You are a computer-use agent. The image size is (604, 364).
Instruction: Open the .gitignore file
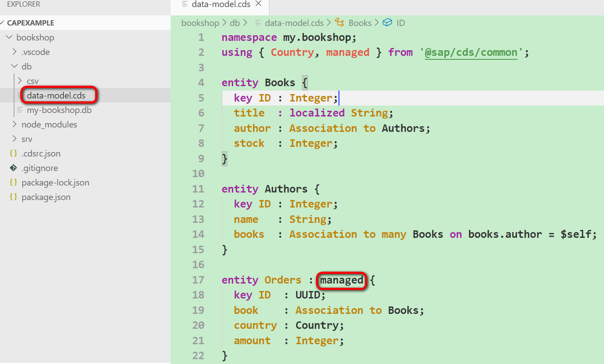40,168
